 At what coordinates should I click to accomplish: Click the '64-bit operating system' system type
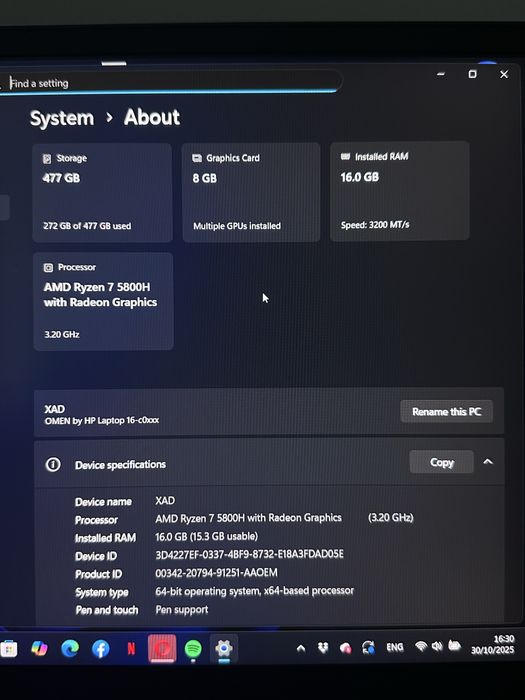254,591
